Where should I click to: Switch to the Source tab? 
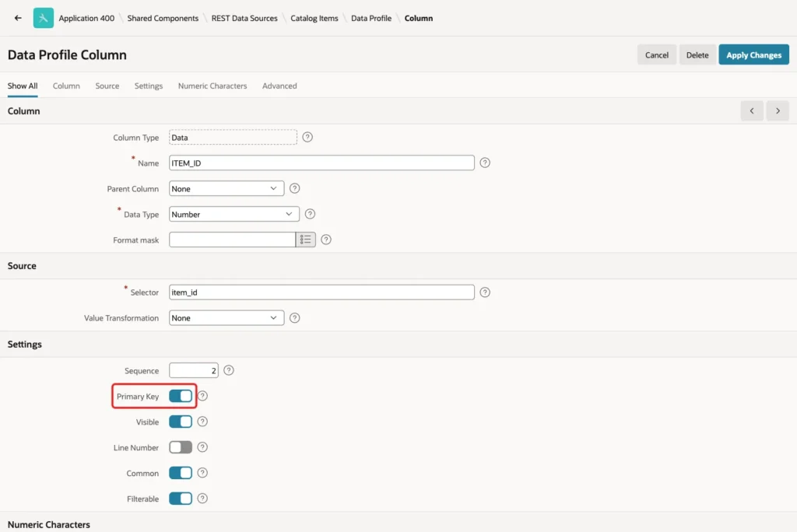tap(107, 86)
